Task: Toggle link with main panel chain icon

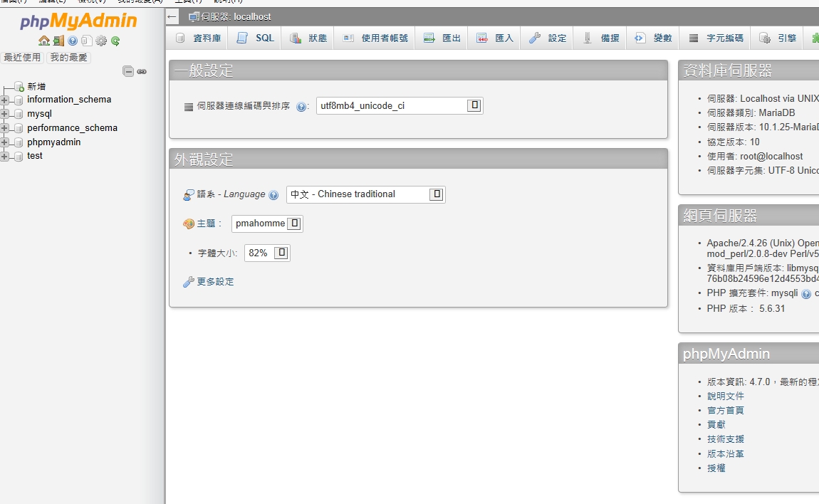Action: (142, 72)
